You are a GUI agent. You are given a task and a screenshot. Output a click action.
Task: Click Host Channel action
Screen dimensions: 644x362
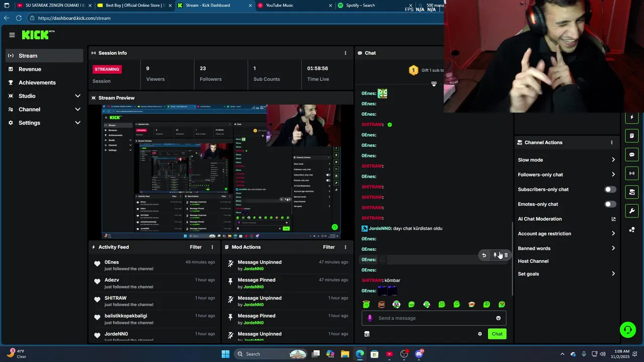click(x=533, y=261)
